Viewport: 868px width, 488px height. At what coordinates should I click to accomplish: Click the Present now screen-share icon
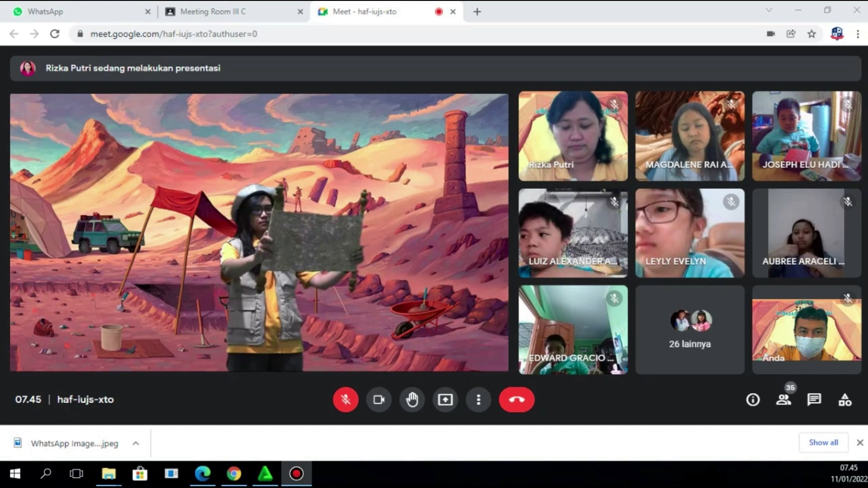click(x=445, y=399)
